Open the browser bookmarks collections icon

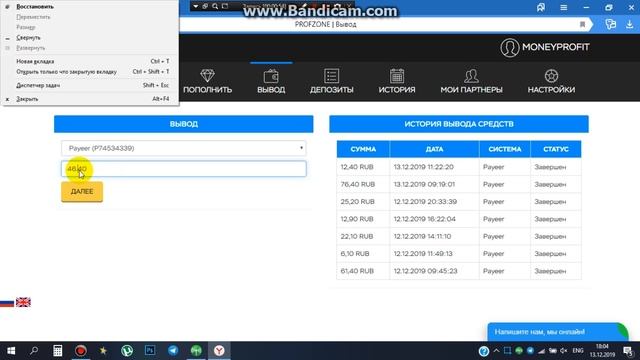pyautogui.click(x=541, y=7)
